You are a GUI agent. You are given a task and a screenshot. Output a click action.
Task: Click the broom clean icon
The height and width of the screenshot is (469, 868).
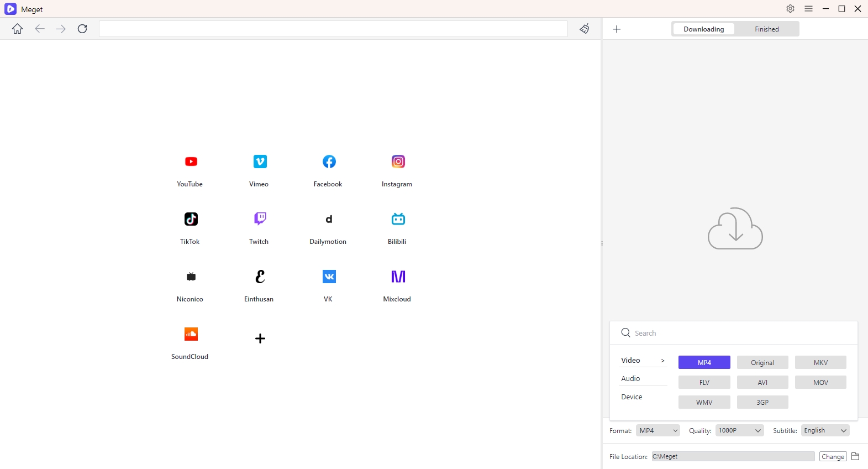pyautogui.click(x=585, y=29)
